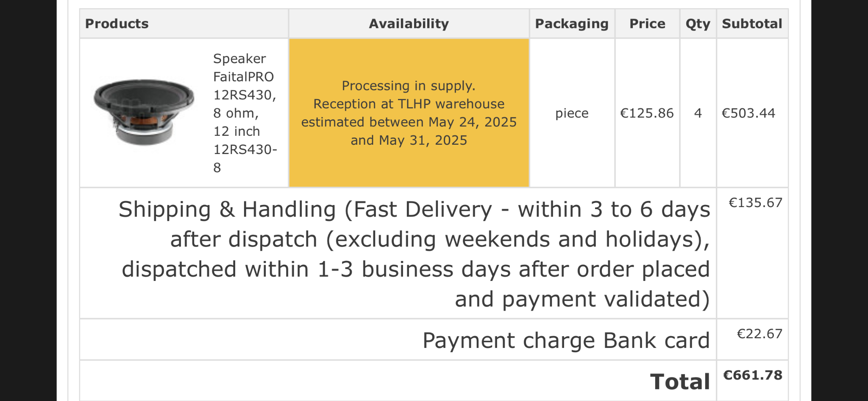The width and height of the screenshot is (868, 401).
Task: Click the €22.67 payment charge amount
Action: coord(759,334)
